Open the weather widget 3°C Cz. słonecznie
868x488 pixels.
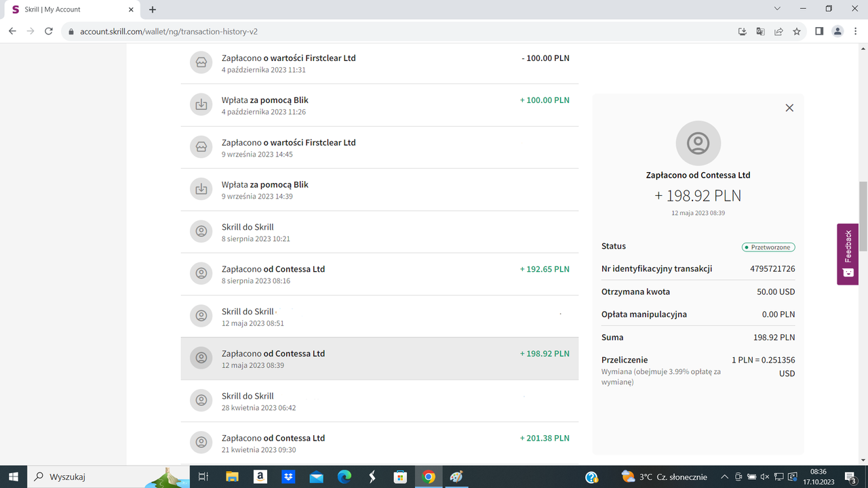665,476
